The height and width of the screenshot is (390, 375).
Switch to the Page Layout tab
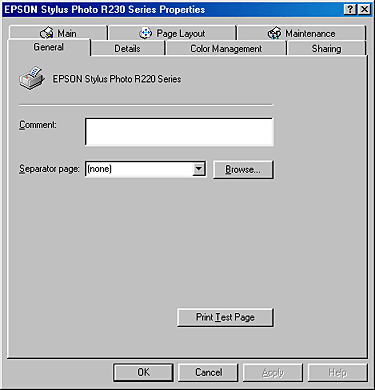coord(172,33)
